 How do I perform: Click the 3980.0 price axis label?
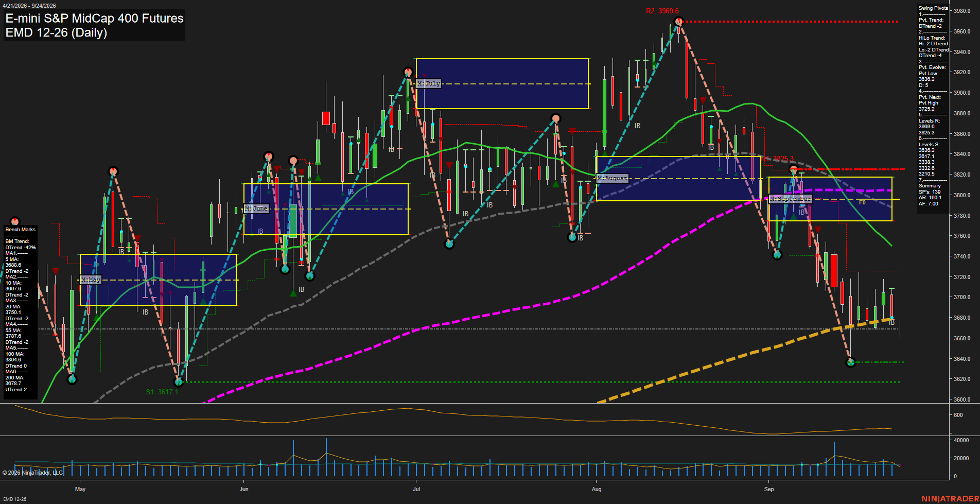962,11
